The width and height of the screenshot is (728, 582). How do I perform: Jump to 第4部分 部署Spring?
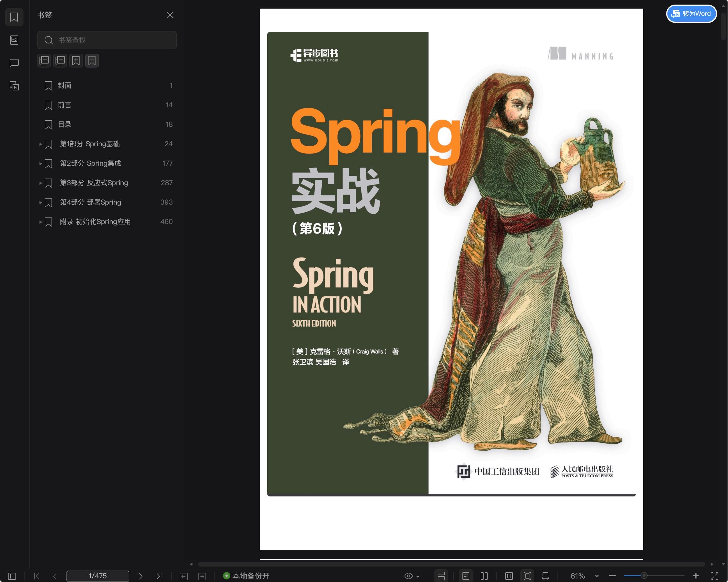(90, 202)
